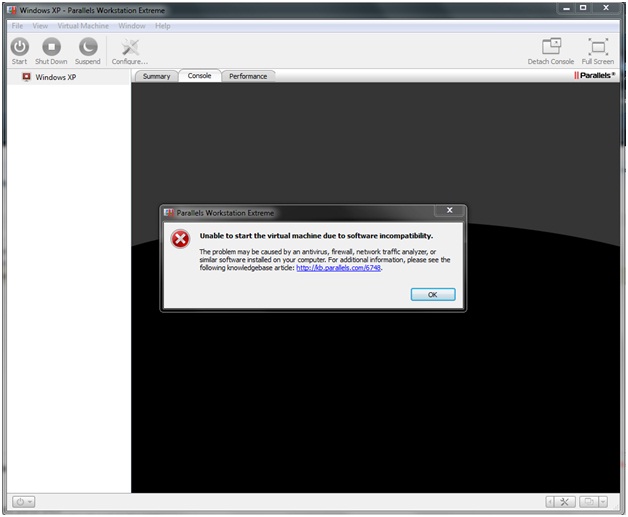Image resolution: width=628 pixels, height=517 pixels.
Task: Switch to Full Screen icon
Action: click(598, 46)
